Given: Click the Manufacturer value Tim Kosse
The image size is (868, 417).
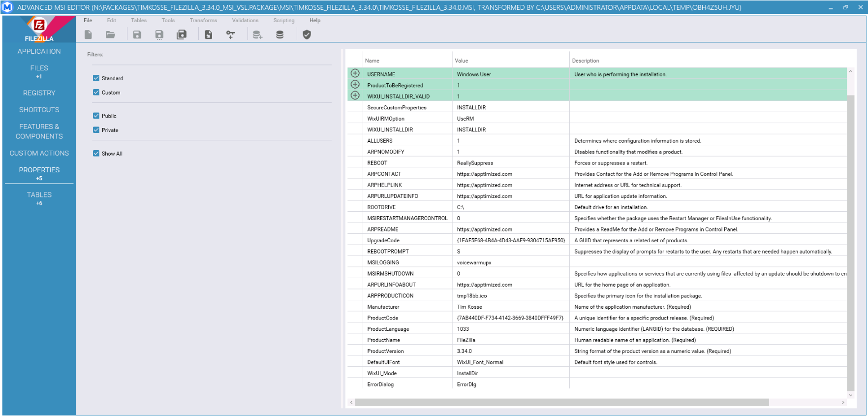Looking at the screenshot, I should (x=469, y=307).
